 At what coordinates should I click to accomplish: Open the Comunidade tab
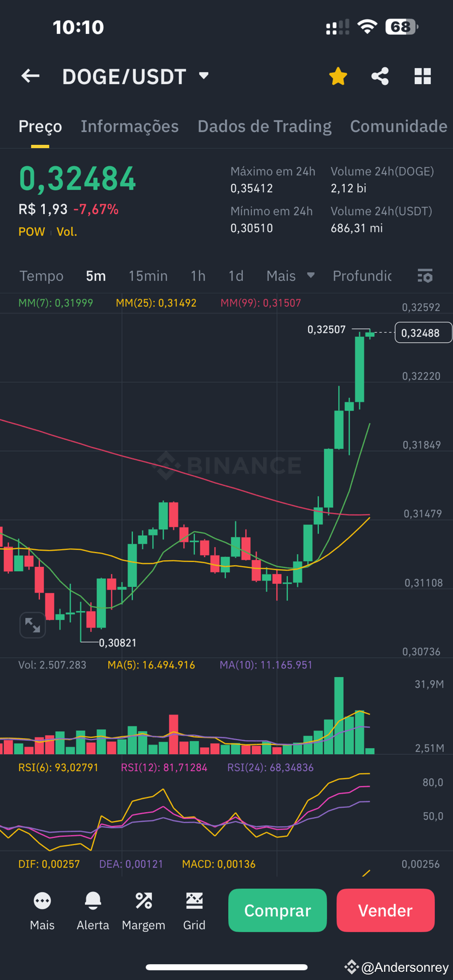point(399,126)
